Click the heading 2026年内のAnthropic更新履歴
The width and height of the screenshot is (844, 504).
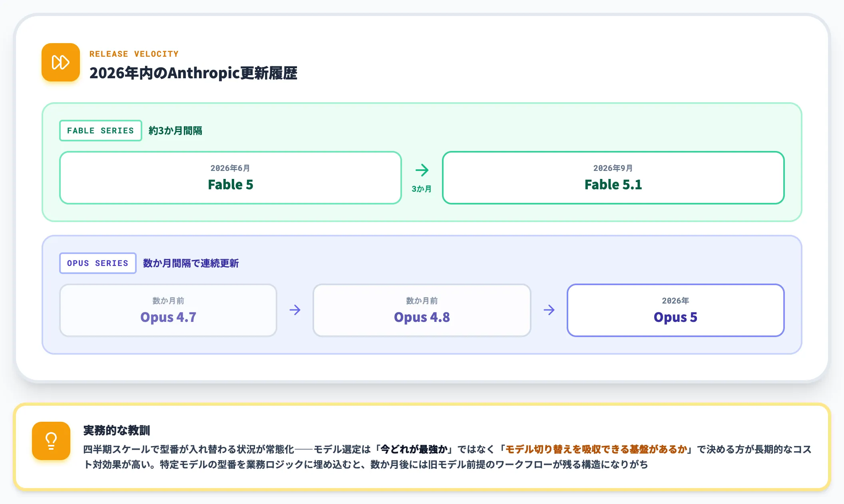tap(193, 73)
